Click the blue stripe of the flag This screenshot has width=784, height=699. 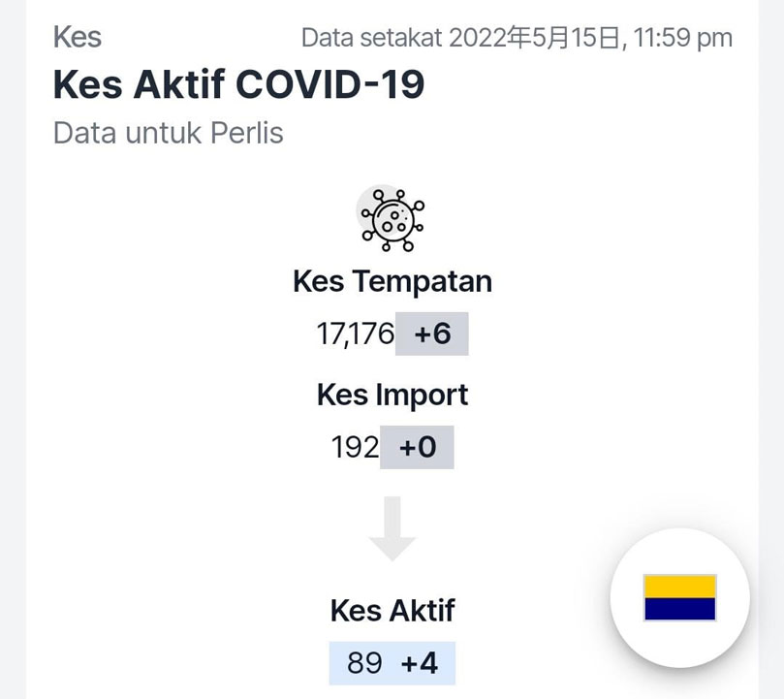[679, 609]
